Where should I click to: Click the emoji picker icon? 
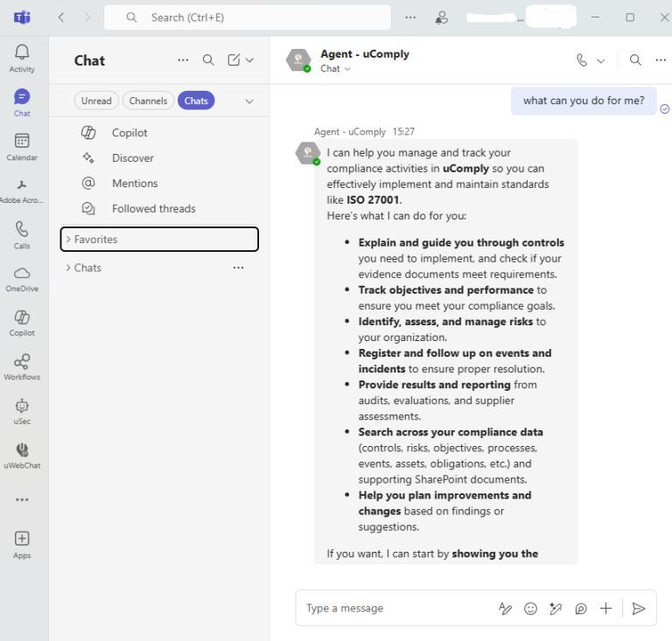click(x=530, y=609)
